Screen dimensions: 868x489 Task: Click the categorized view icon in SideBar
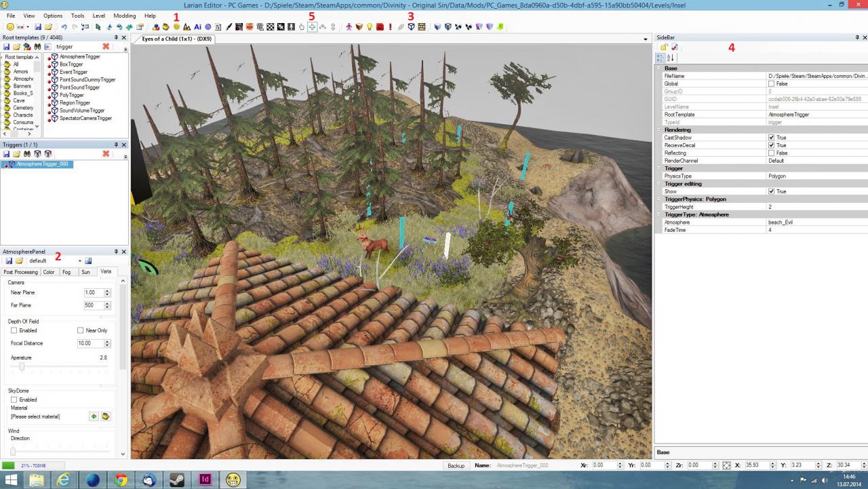(x=660, y=58)
